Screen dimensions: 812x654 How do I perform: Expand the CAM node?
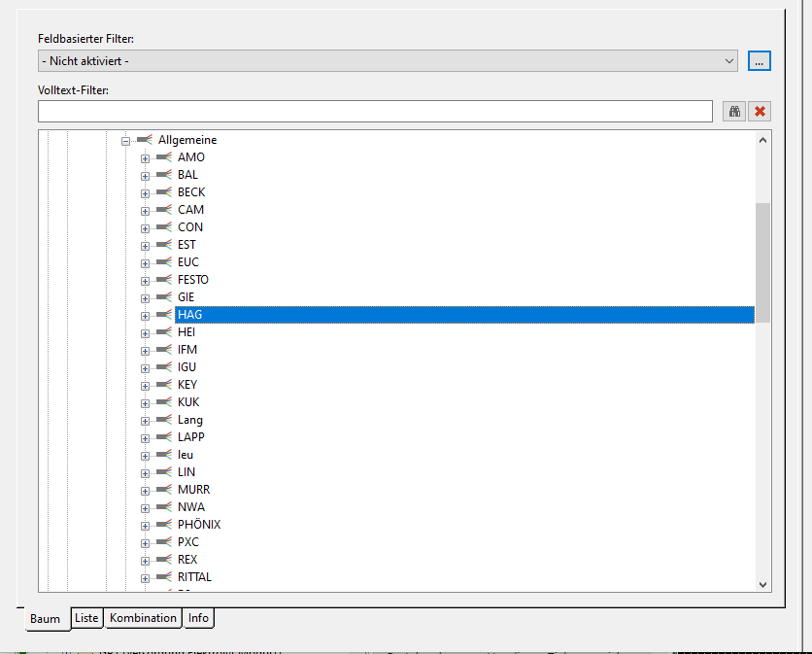point(145,212)
